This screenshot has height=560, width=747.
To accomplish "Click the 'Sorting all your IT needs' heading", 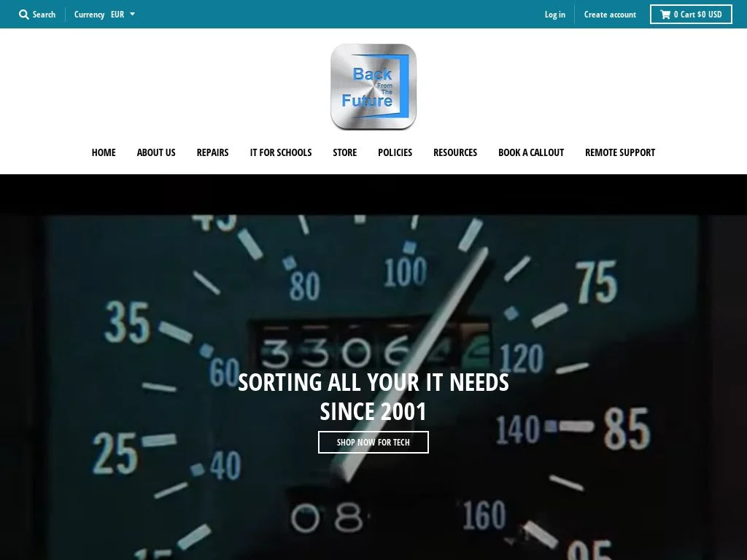I will tap(373, 397).
